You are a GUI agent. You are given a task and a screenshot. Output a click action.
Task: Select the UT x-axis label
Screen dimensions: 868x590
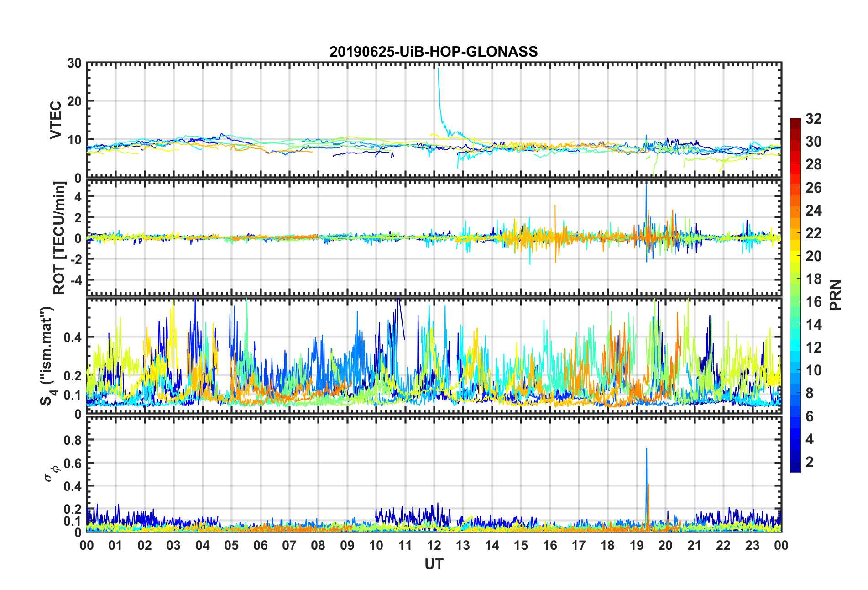(434, 564)
